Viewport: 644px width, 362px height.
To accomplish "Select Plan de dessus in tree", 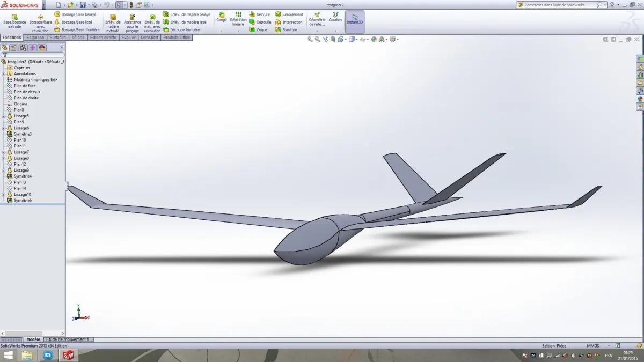I will pyautogui.click(x=27, y=92).
